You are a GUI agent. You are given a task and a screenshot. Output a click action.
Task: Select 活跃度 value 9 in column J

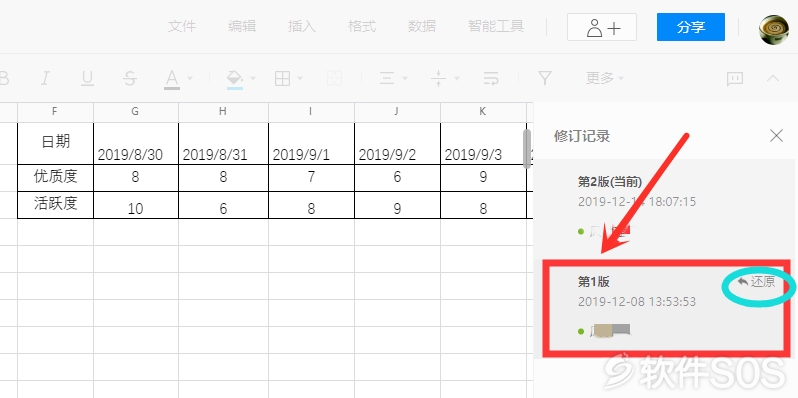tap(397, 205)
